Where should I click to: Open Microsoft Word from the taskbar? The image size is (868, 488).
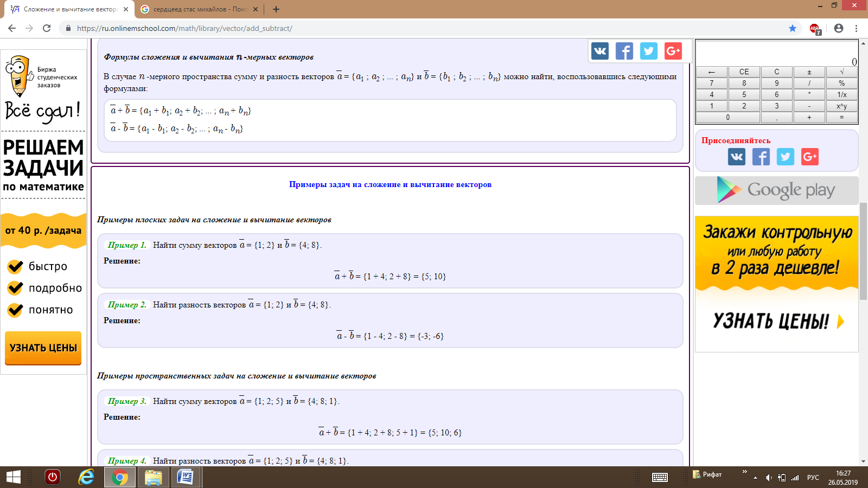tap(186, 477)
